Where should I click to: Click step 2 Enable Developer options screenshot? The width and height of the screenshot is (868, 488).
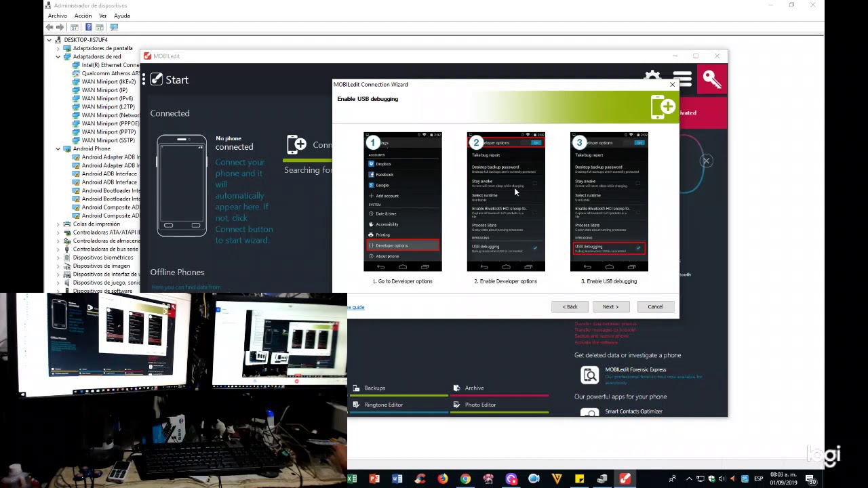pyautogui.click(x=506, y=202)
